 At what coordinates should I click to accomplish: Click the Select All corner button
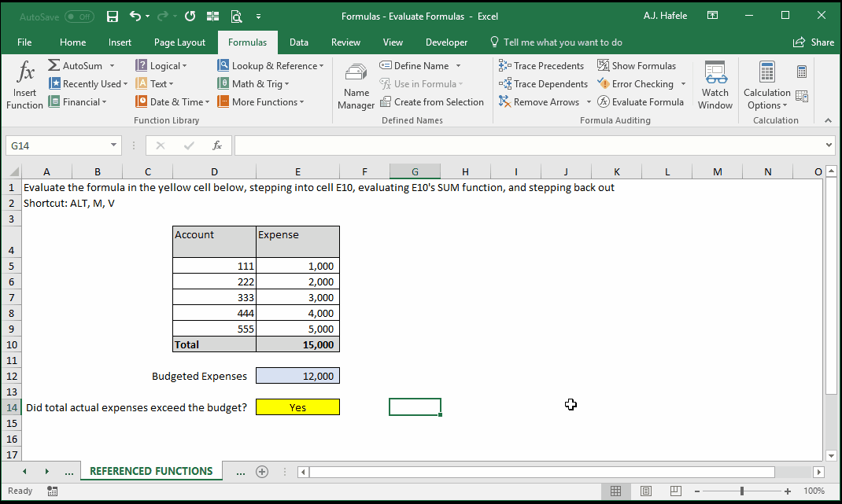(13, 171)
